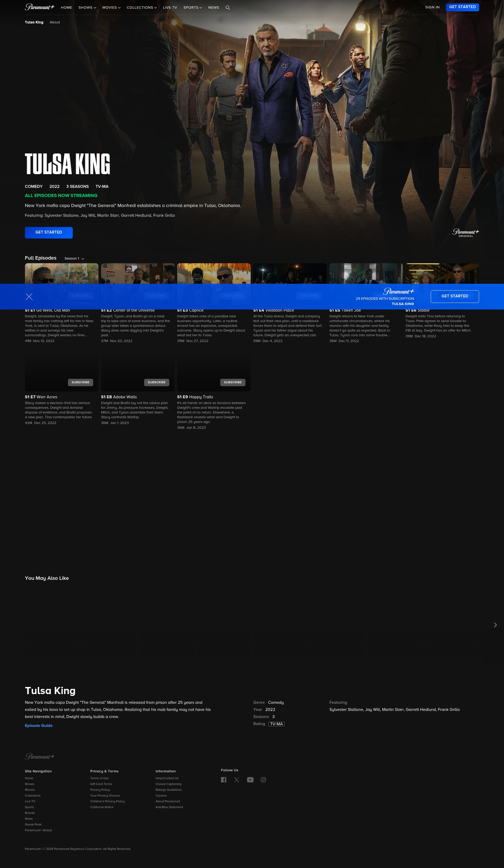Open Paramount+ Global footer link
Image resolution: width=504 pixels, height=868 pixels.
[39, 830]
